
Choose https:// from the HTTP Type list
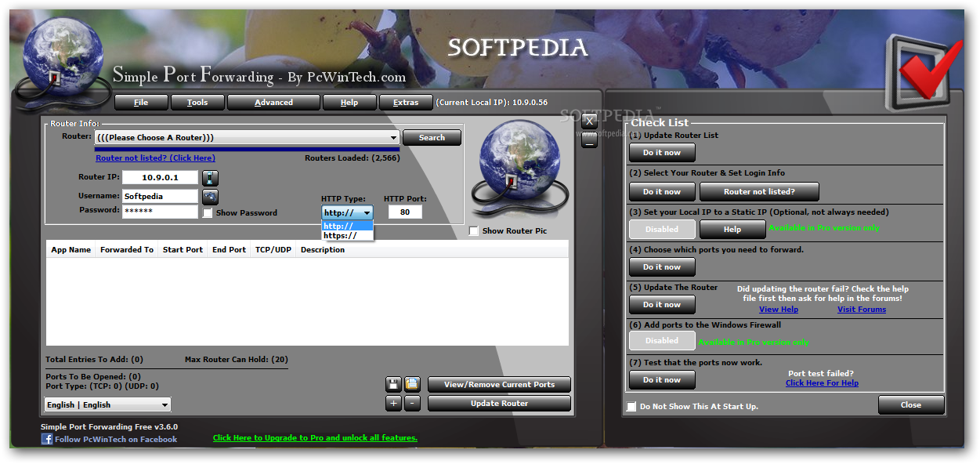347,235
